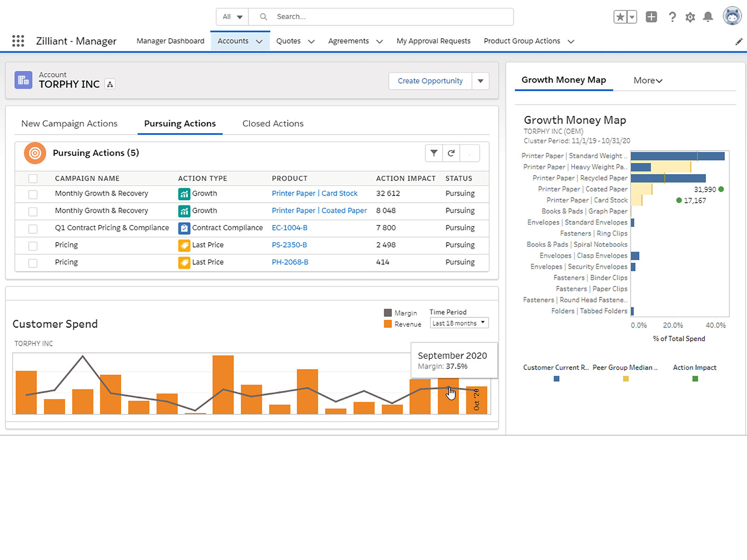This screenshot has width=747, height=560.
Task: Check the PH-2068-B Pricing row checkbox
Action: click(x=33, y=263)
